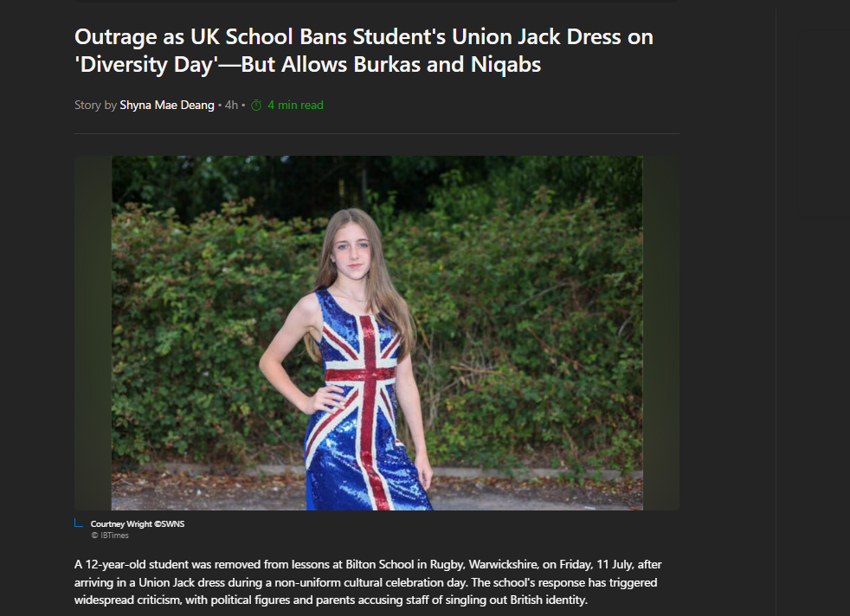Click the first paragraph mentioning Bilton School
This screenshot has width=850, height=616.
click(x=368, y=582)
